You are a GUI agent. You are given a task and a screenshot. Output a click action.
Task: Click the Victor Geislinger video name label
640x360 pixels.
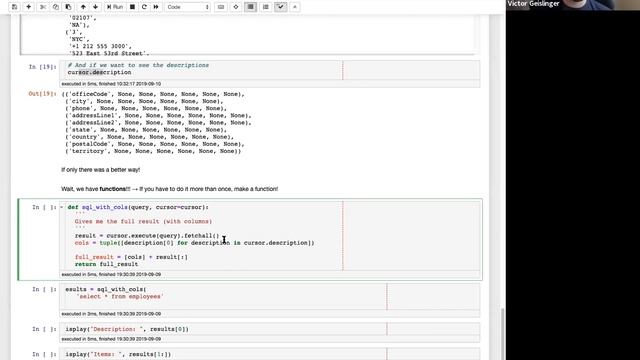[533, 4]
